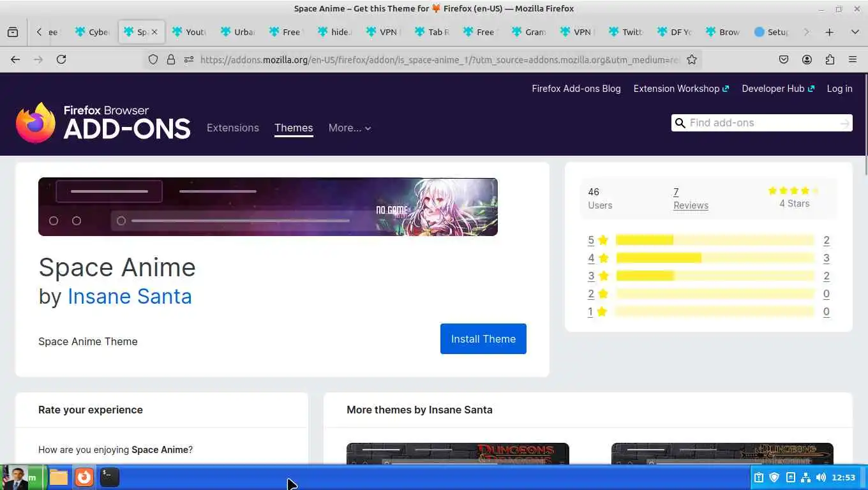The image size is (868, 490).
Task: Switch to the Youtube tab
Action: point(190,32)
